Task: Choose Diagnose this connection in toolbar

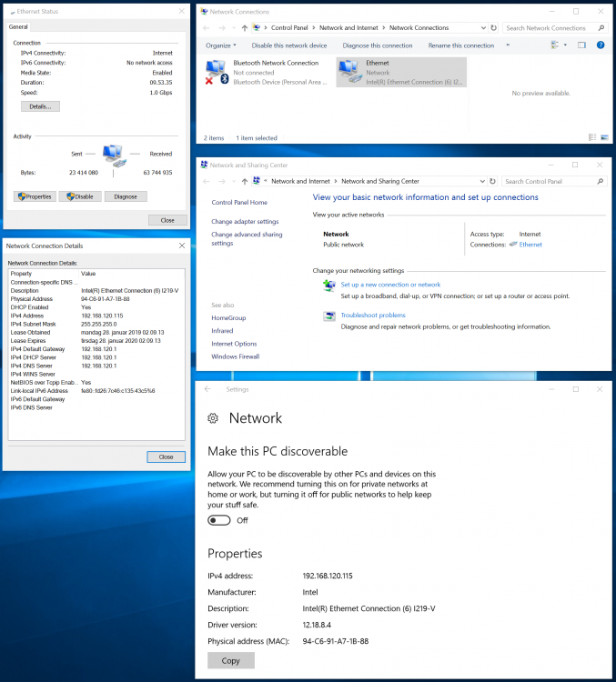Action: 378,45
